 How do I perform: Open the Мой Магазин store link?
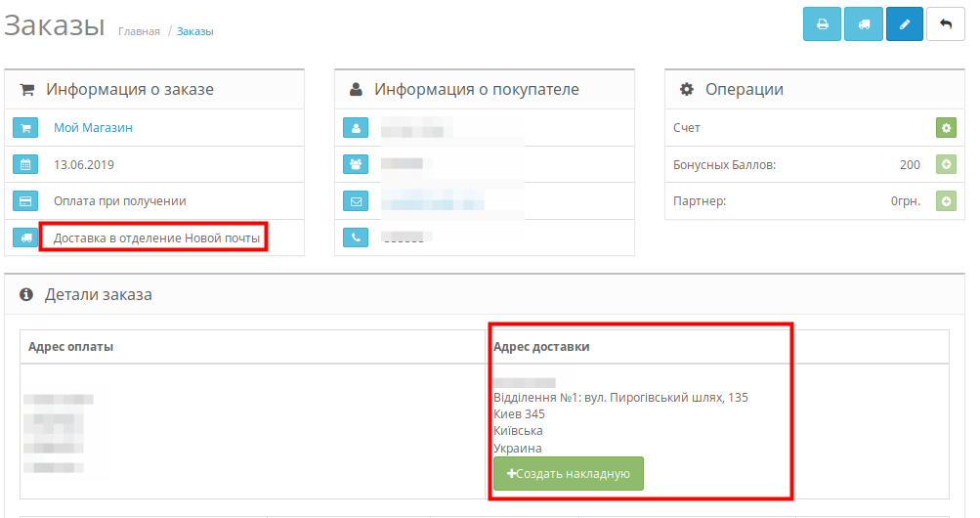93,128
